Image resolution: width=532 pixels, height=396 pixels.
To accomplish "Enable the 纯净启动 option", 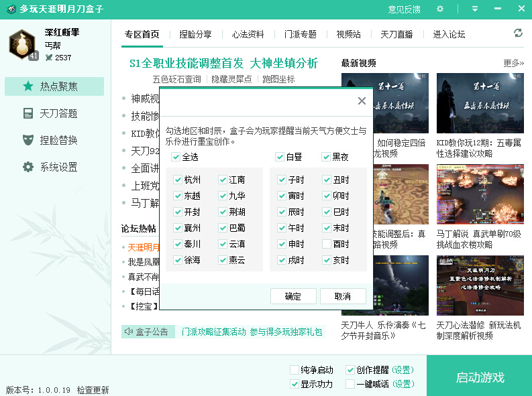I will pos(295,370).
